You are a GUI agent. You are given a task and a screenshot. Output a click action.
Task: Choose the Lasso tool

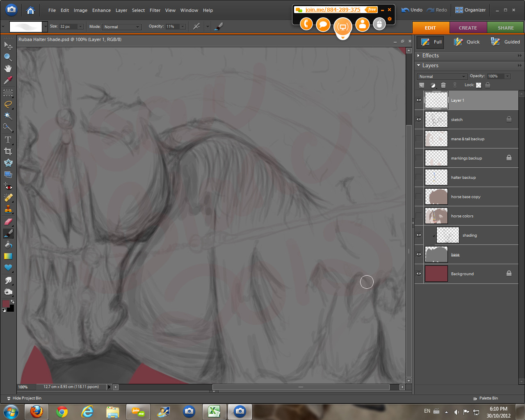point(8,104)
